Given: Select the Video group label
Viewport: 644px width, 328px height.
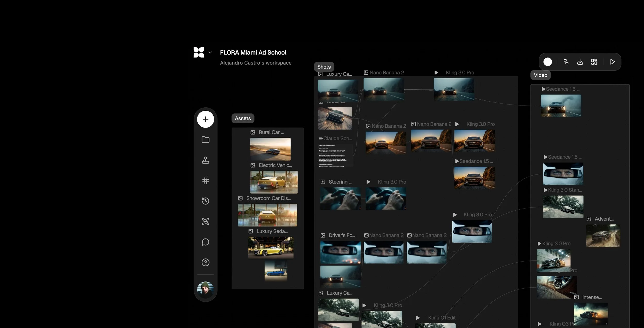Looking at the screenshot, I should click(540, 75).
